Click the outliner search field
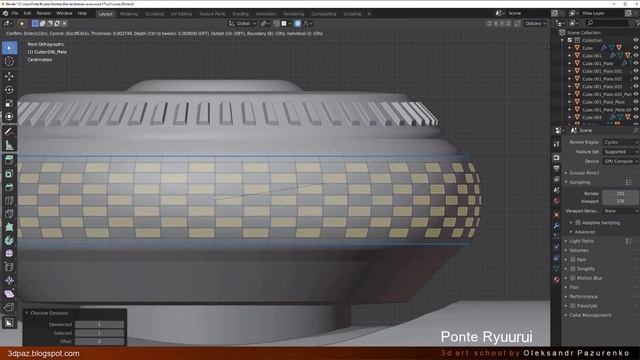640x360 pixels. point(608,23)
